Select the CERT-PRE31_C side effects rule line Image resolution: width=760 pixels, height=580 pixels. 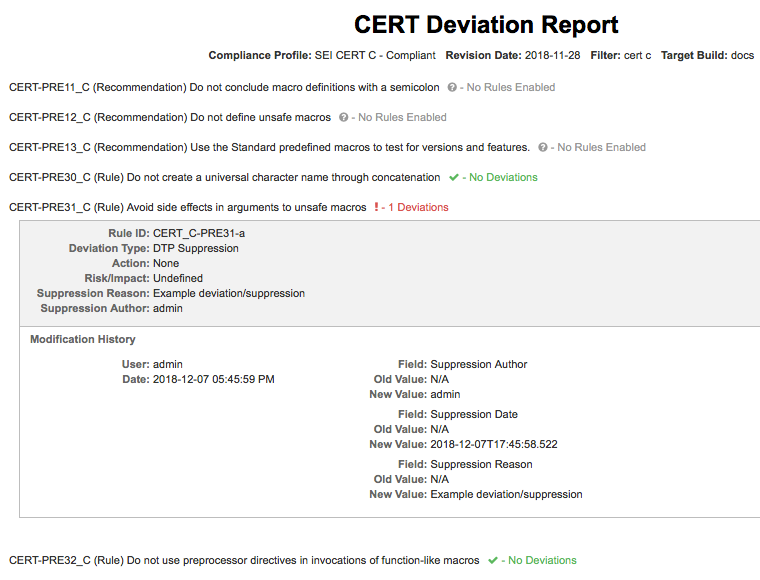click(x=188, y=207)
